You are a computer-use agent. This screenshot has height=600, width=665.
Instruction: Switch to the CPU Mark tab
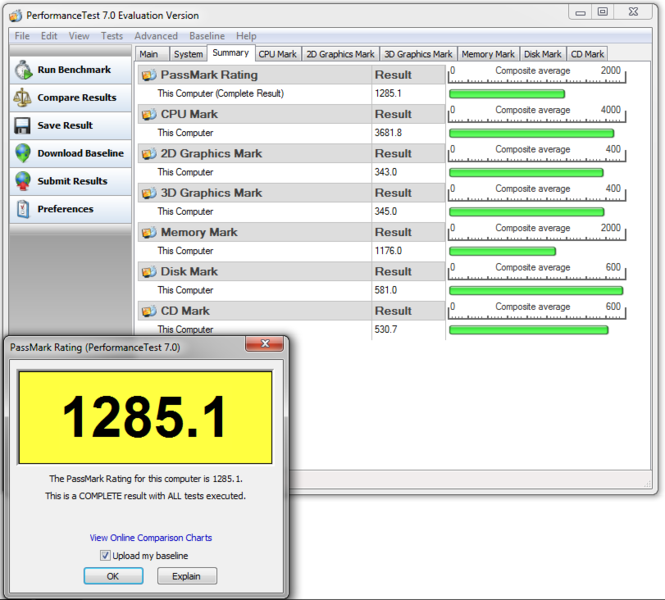click(x=278, y=54)
